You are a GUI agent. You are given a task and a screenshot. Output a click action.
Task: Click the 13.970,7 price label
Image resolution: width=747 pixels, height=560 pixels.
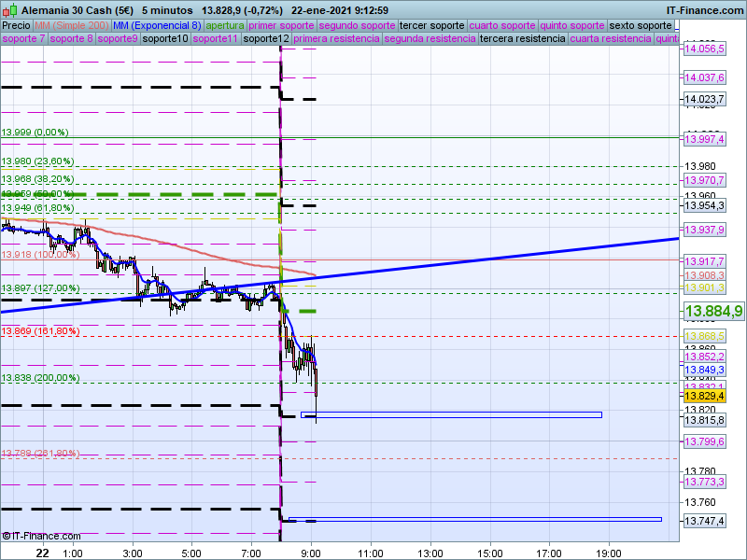[x=704, y=180]
